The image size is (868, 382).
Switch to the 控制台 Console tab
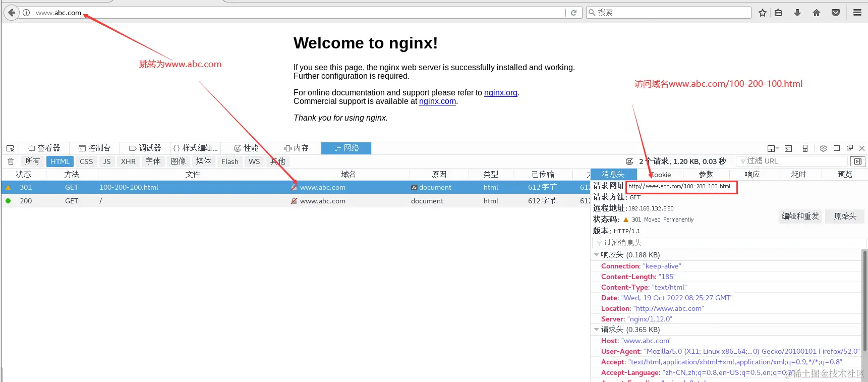point(94,148)
